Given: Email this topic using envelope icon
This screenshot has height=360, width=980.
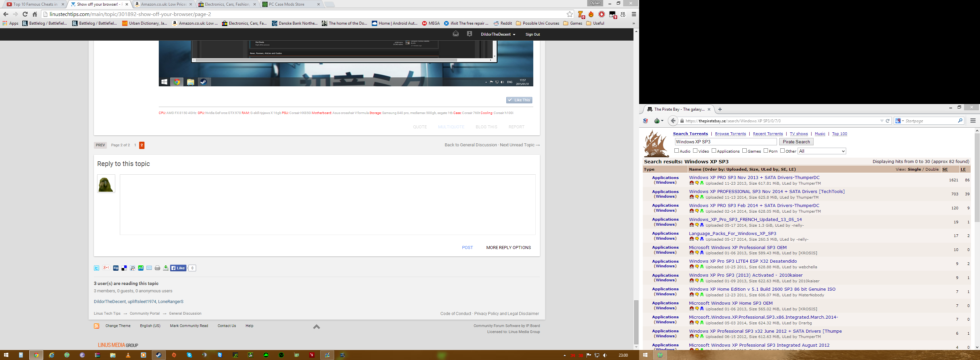Looking at the screenshot, I should (x=149, y=268).
